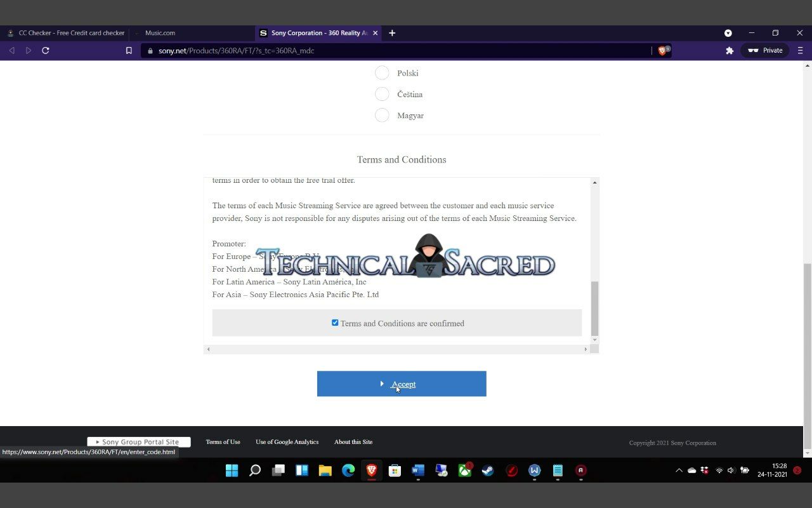Image resolution: width=812 pixels, height=508 pixels.
Task: Click the page vertical scrollbar thumb
Action: tap(808, 356)
